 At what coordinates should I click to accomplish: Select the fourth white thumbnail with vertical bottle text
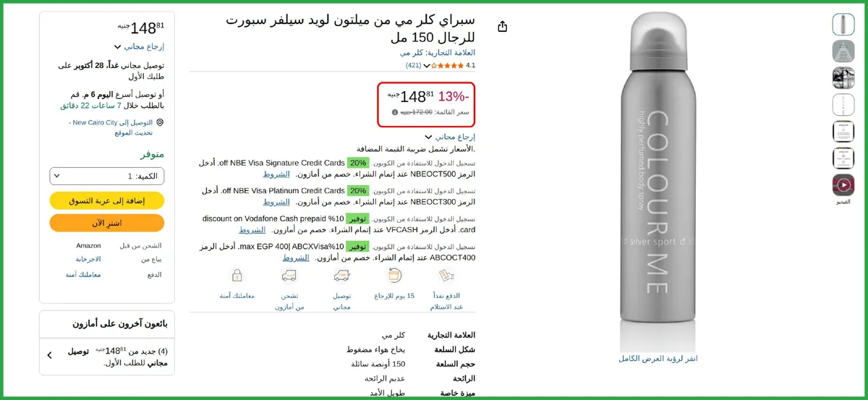(843, 105)
